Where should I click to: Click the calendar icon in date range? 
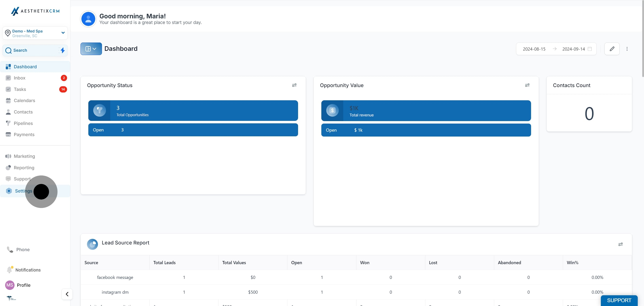589,49
